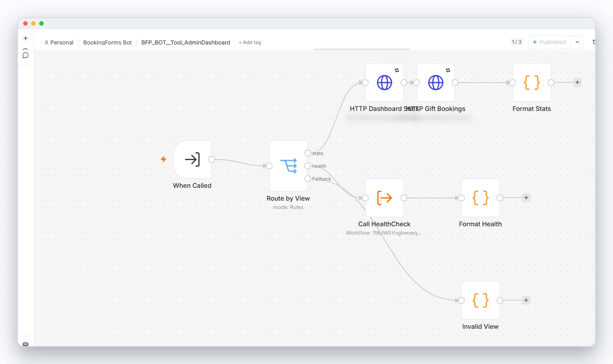Add node after Format Health output

[526, 198]
